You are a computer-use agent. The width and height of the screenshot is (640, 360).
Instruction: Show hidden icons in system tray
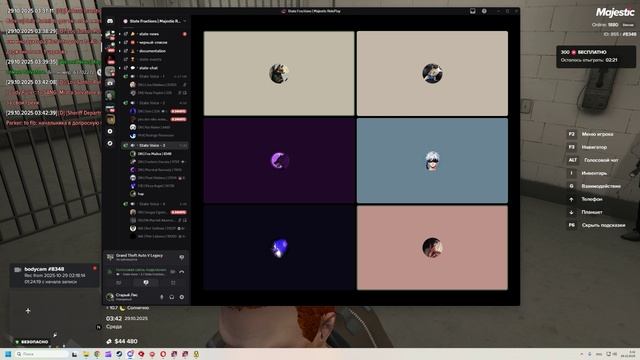pyautogui.click(x=581, y=354)
